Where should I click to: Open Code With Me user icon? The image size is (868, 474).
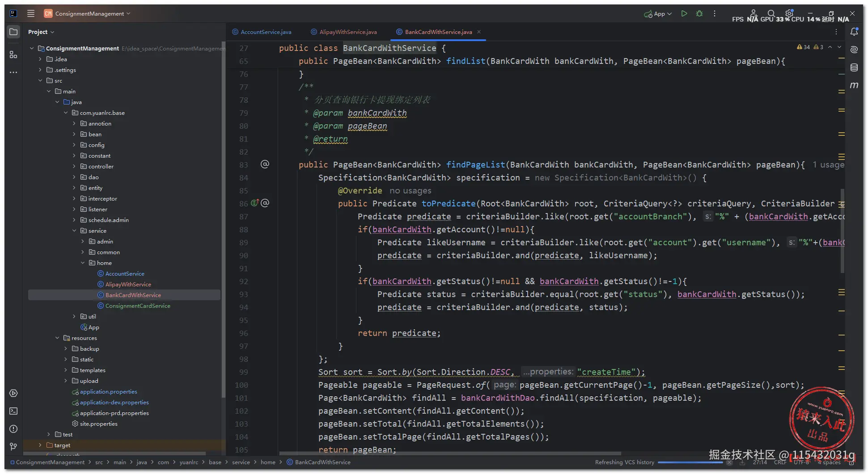754,13
